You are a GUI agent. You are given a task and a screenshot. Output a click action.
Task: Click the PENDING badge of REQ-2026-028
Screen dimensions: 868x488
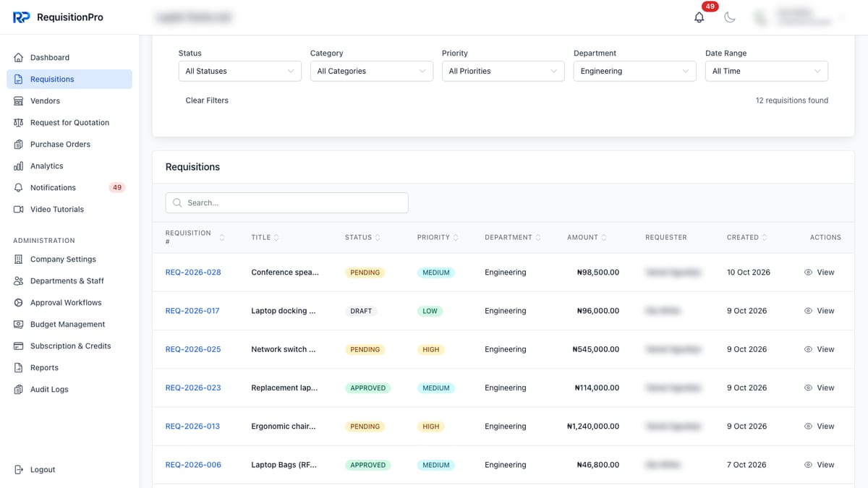pyautogui.click(x=365, y=273)
